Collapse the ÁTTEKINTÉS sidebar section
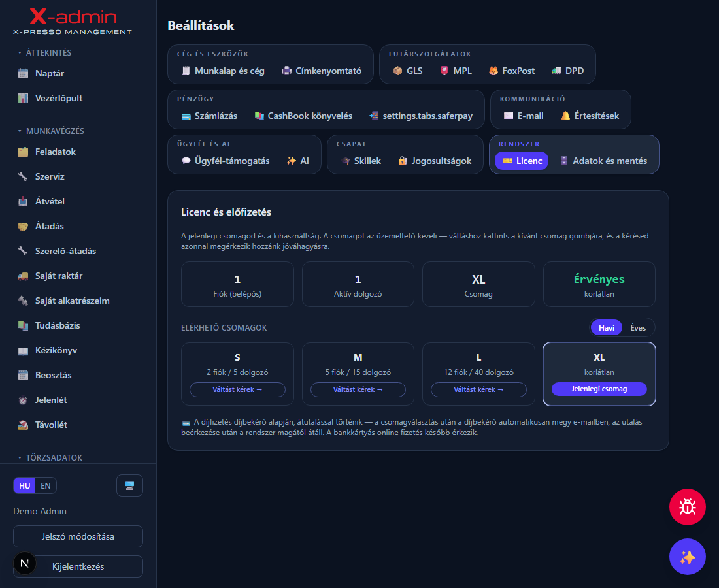719x588 pixels. (44, 53)
